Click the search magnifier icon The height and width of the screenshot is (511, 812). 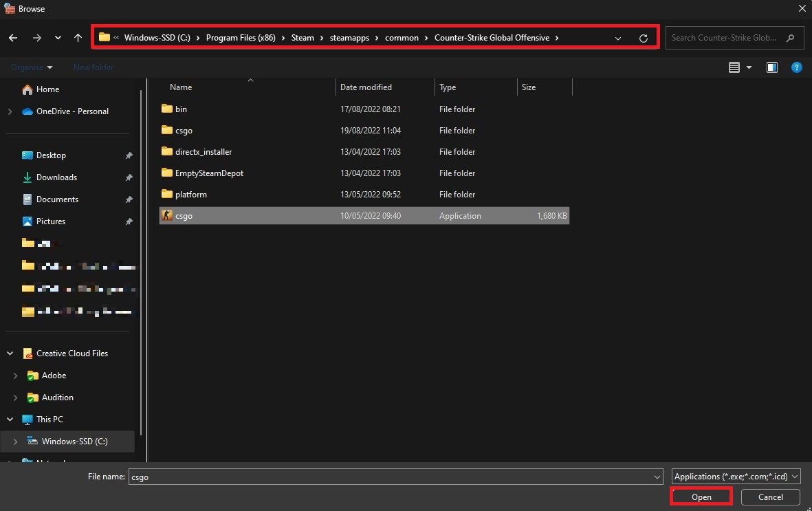pos(791,38)
